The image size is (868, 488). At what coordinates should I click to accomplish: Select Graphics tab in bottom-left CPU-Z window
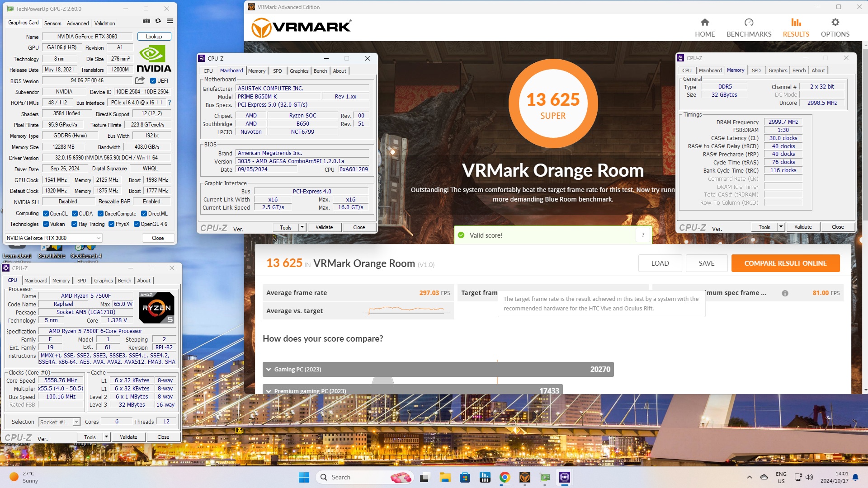click(x=103, y=281)
